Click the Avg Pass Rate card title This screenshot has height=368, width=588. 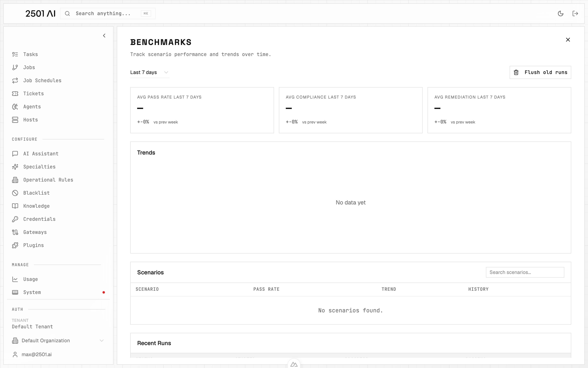169,97
